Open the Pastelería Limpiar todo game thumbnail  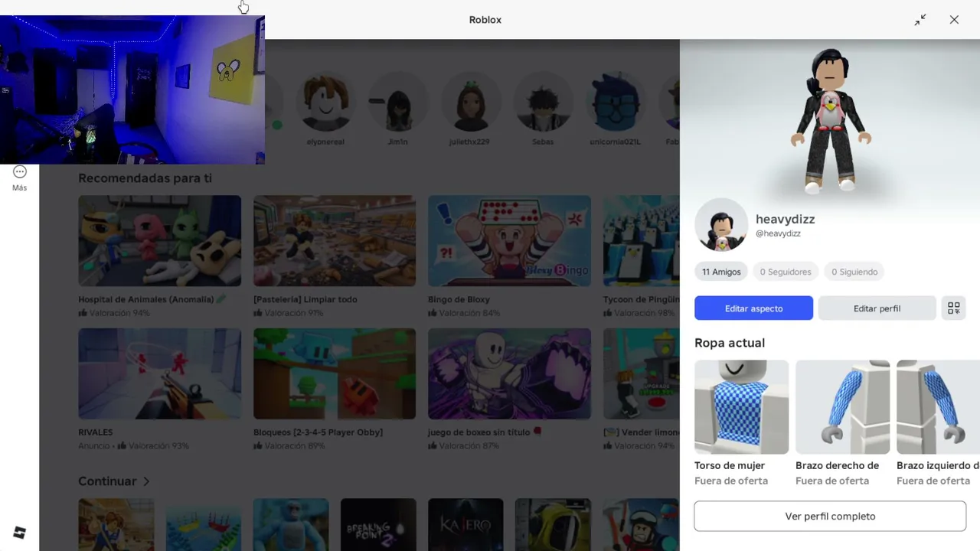coord(335,241)
